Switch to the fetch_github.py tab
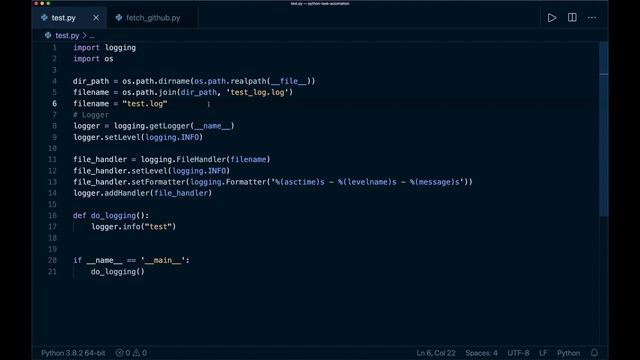 pos(153,18)
